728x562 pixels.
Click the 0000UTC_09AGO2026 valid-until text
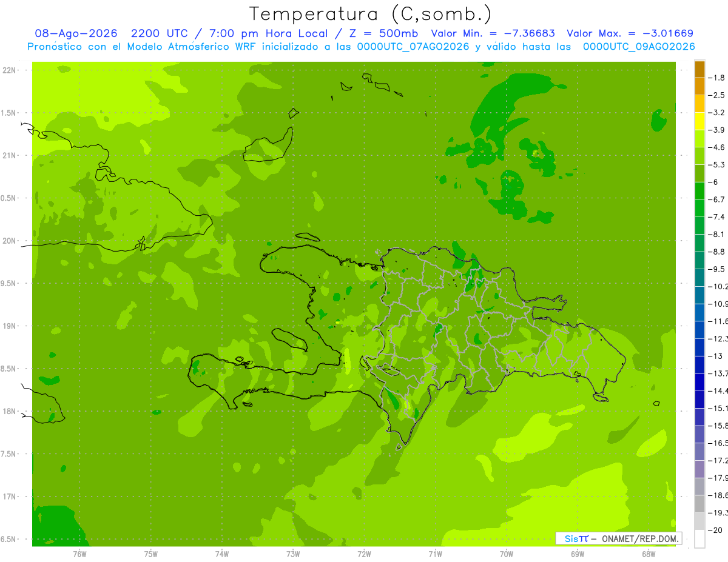pyautogui.click(x=639, y=46)
